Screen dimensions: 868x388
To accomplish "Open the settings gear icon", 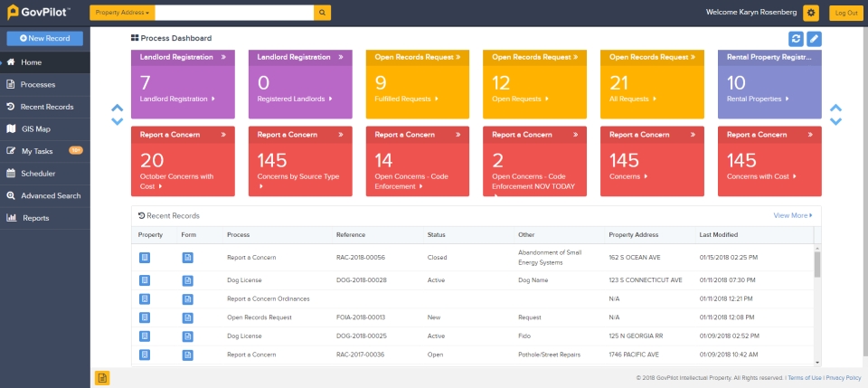I will tap(810, 13).
